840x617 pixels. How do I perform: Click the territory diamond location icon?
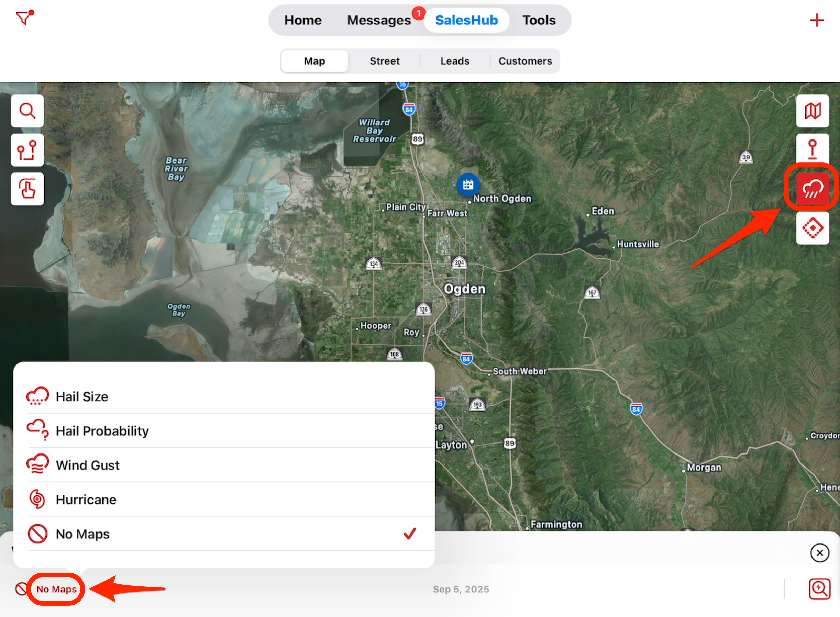tap(813, 228)
